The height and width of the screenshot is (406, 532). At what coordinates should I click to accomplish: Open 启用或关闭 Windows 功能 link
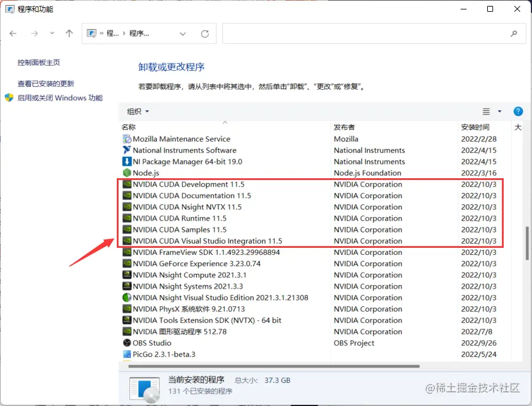pyautogui.click(x=60, y=98)
